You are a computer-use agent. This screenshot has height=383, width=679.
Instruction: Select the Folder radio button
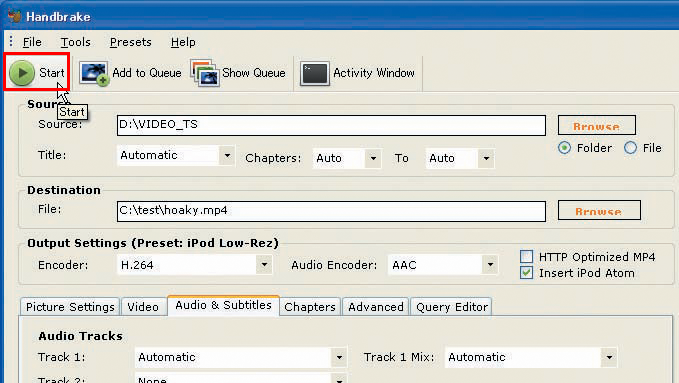[564, 148]
